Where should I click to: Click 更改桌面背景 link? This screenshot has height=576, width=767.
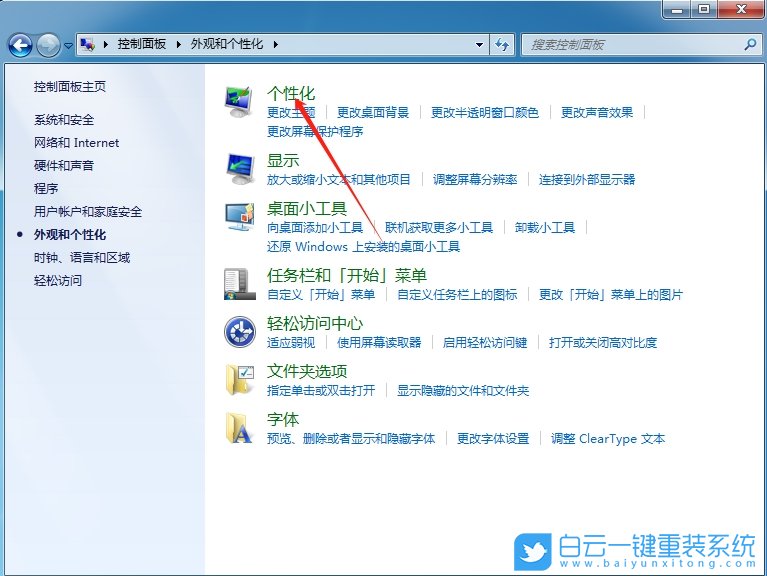[373, 113]
